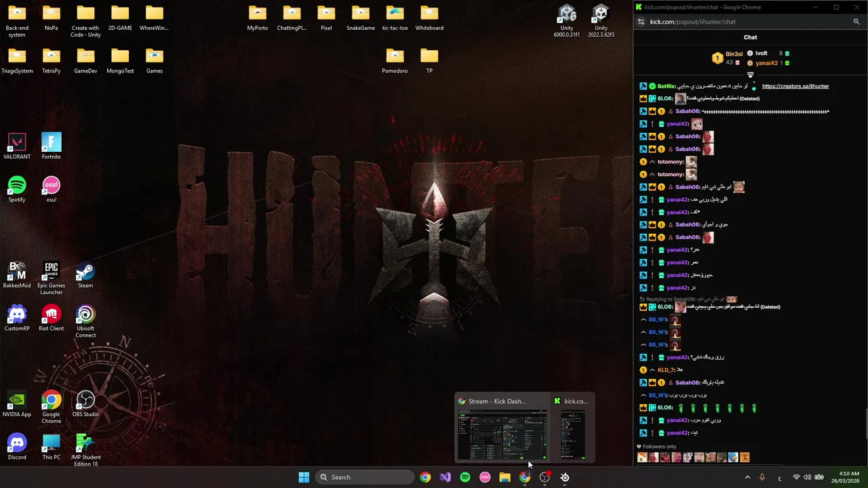
Task: Open the Riot Client desktop icon
Action: point(51,318)
